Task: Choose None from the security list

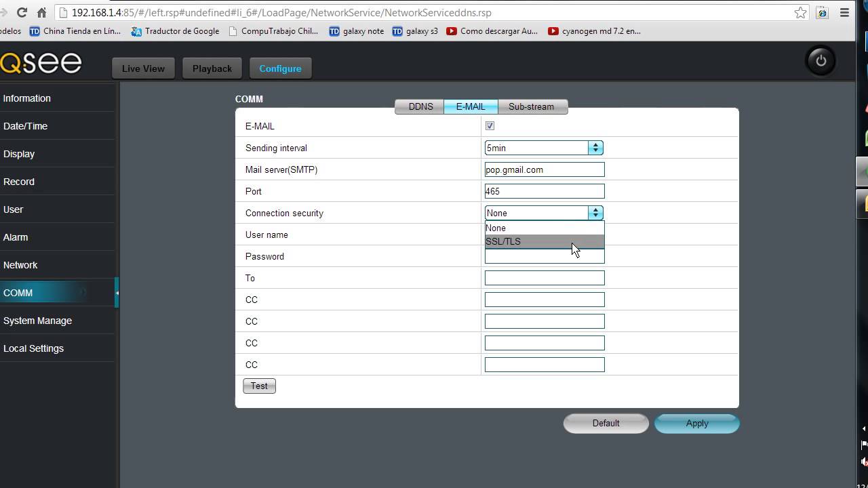Action: click(x=545, y=228)
